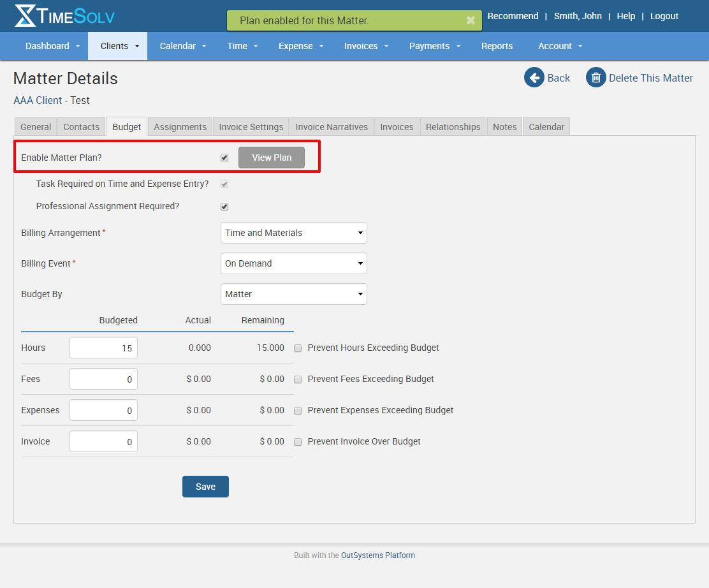709x588 pixels.
Task: Switch to the Invoice Settings tab
Action: click(251, 127)
